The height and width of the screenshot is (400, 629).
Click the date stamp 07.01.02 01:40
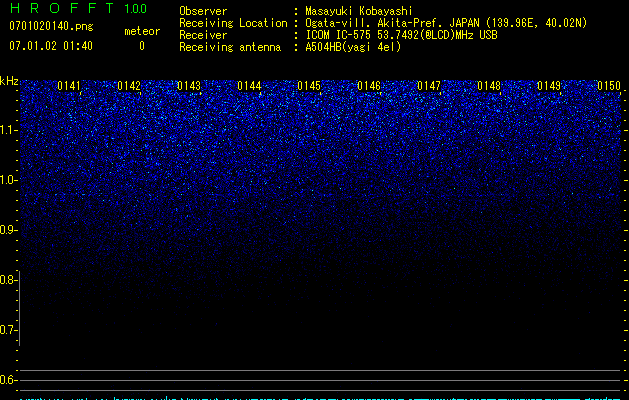tap(51, 46)
